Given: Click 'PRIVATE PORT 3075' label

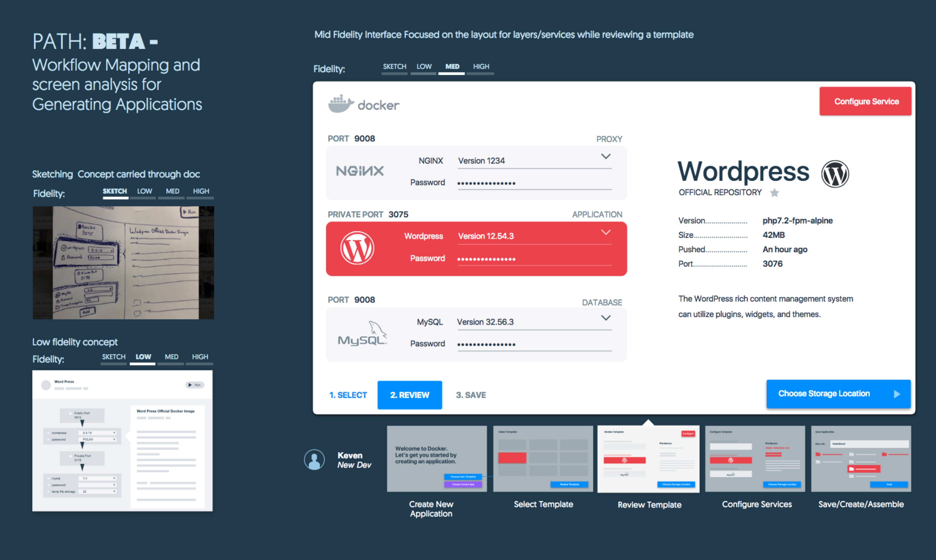Looking at the screenshot, I should coord(368,214).
